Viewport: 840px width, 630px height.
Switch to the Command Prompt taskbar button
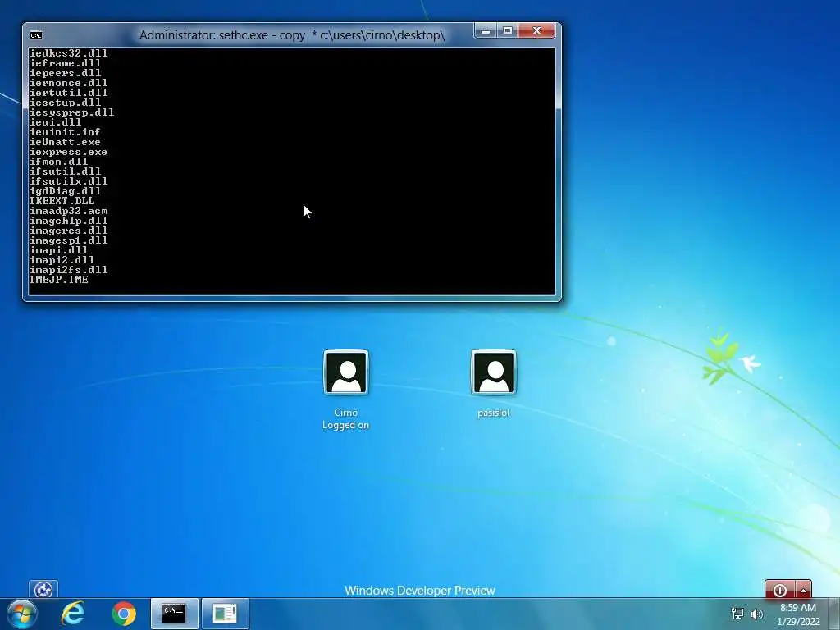174,614
